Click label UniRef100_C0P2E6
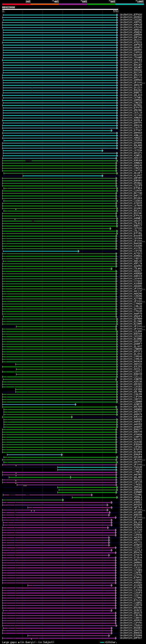Image resolution: width=146 pixels, height=644 pixels. pos(131,469)
